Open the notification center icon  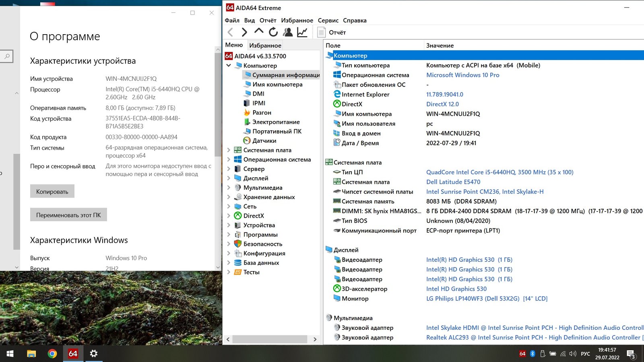tap(631, 354)
